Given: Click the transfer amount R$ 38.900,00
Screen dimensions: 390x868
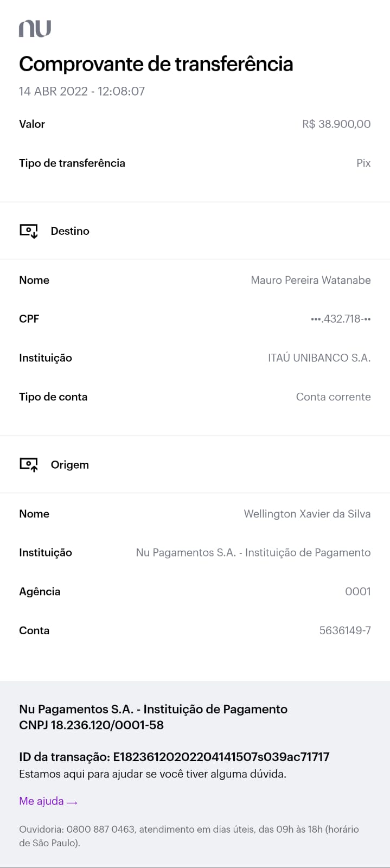Looking at the screenshot, I should (x=336, y=124).
